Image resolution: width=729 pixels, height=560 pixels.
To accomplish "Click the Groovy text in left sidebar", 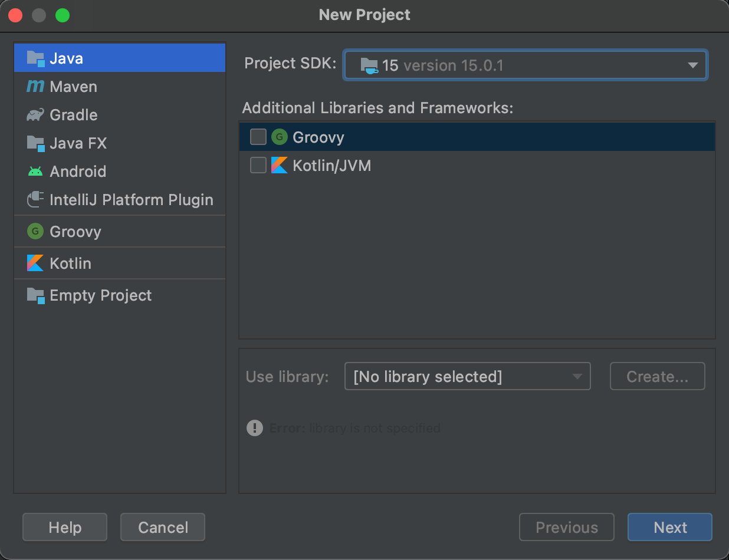I will 75,232.
